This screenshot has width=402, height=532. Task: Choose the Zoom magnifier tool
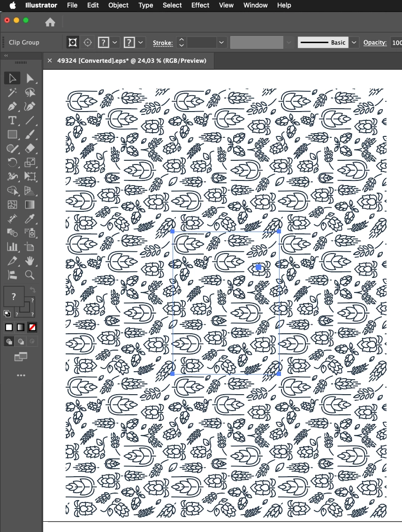[x=30, y=275]
